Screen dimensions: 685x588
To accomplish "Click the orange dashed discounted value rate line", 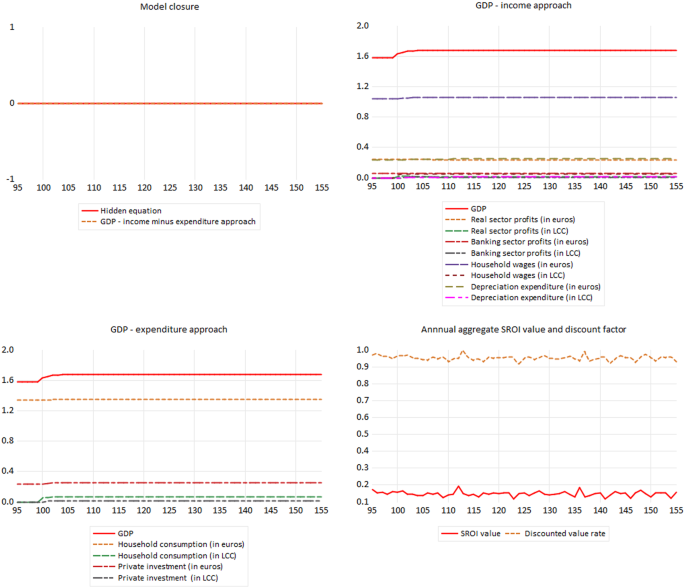I will pyautogui.click(x=524, y=358).
